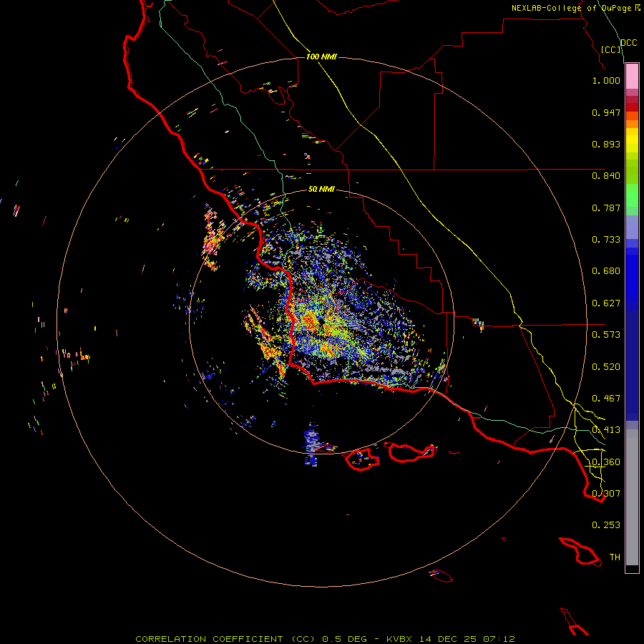644x644 pixels.
Task: Click the 0.627 scale value
Action: [x=606, y=303]
